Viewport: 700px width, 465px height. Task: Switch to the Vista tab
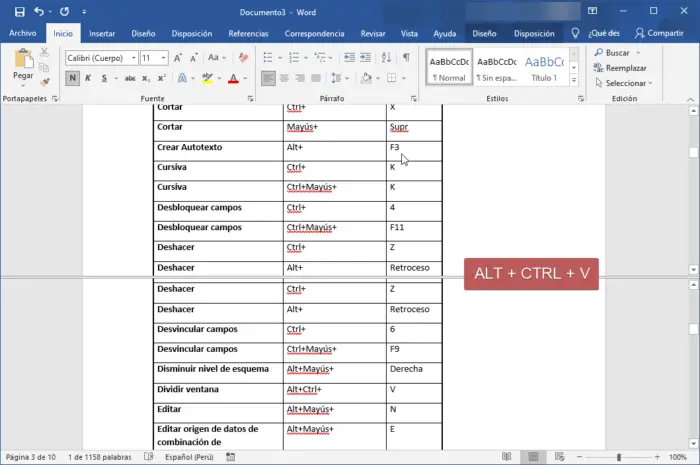click(x=409, y=33)
